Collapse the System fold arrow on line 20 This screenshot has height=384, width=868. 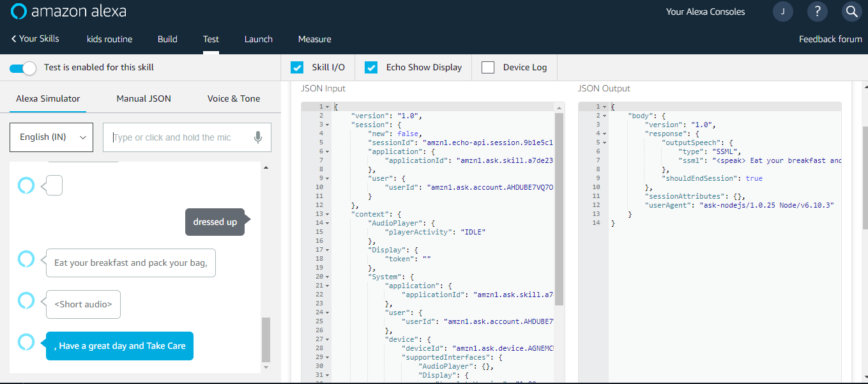(x=327, y=277)
